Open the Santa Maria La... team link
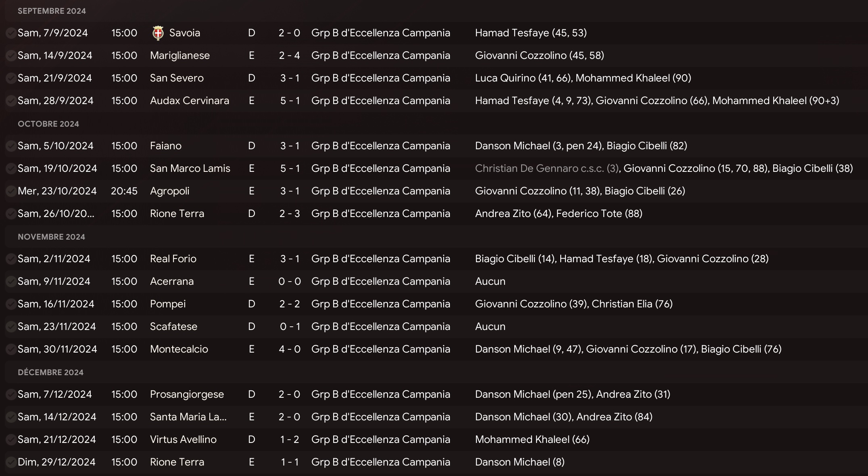Screen dimensions: 868x476 click(x=188, y=417)
